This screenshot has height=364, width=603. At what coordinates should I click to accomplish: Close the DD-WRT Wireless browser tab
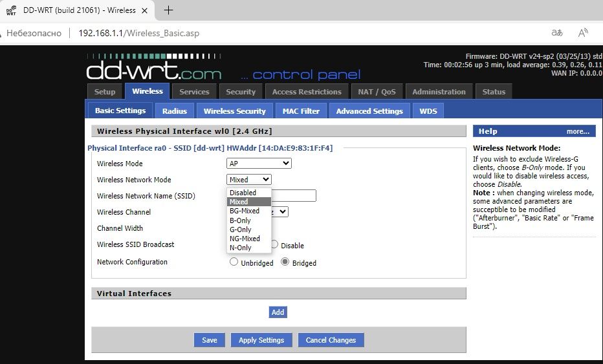click(144, 11)
